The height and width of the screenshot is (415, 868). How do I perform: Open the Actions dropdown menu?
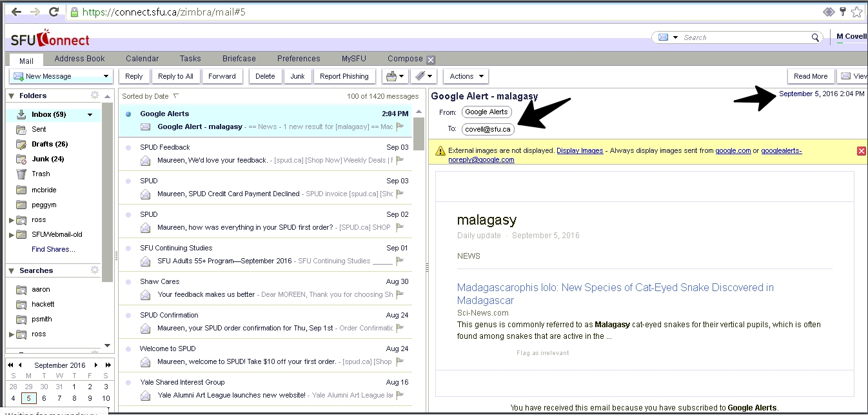click(466, 76)
